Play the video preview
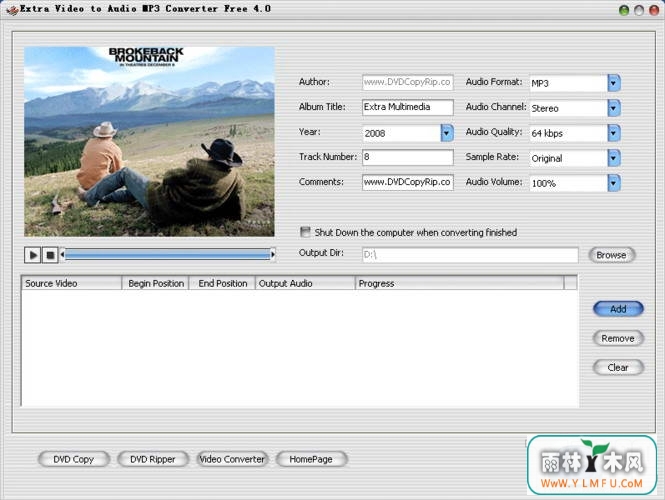665x500 pixels. click(x=33, y=255)
